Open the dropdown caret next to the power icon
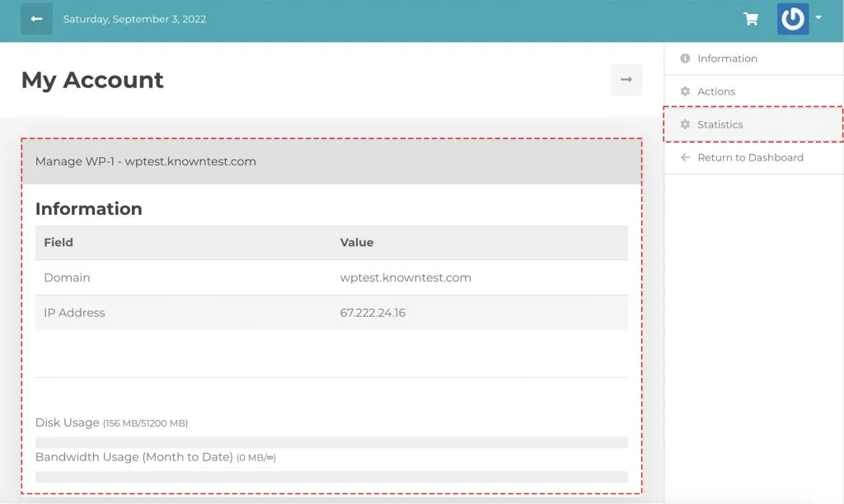The height and width of the screenshot is (504, 844). pos(819,18)
